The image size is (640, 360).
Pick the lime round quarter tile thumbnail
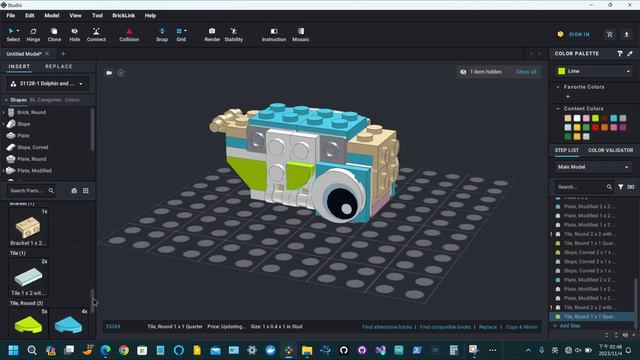click(x=28, y=323)
